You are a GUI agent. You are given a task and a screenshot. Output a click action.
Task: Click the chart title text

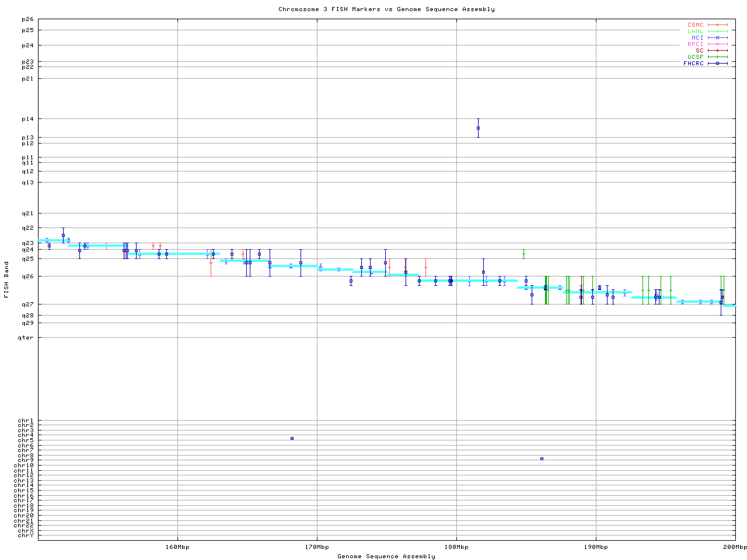[x=386, y=9]
